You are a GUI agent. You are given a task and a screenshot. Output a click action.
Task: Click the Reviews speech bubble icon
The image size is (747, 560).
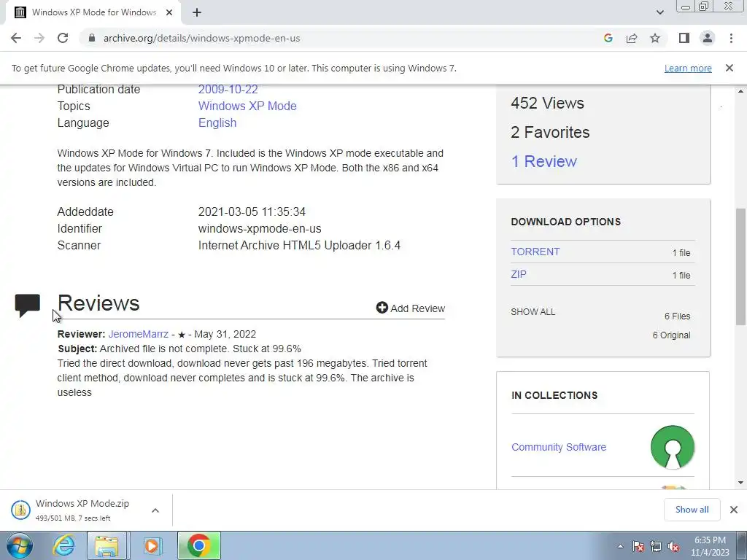28,306
